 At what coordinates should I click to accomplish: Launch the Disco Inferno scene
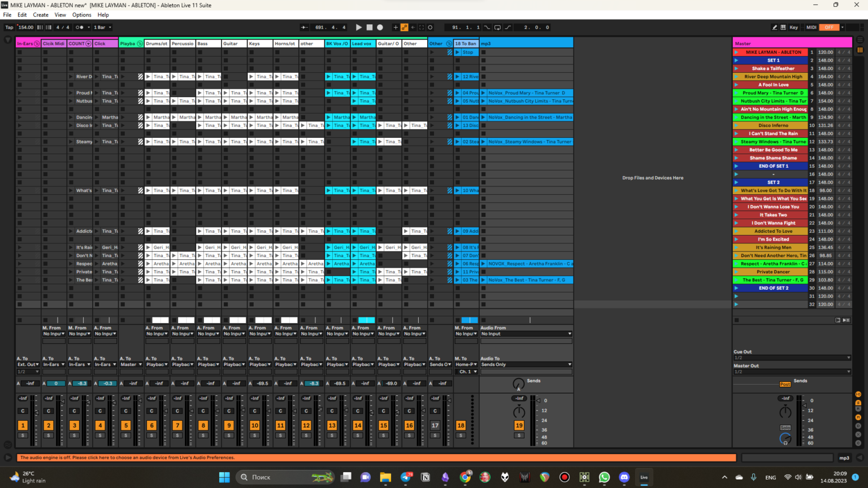[x=736, y=125]
